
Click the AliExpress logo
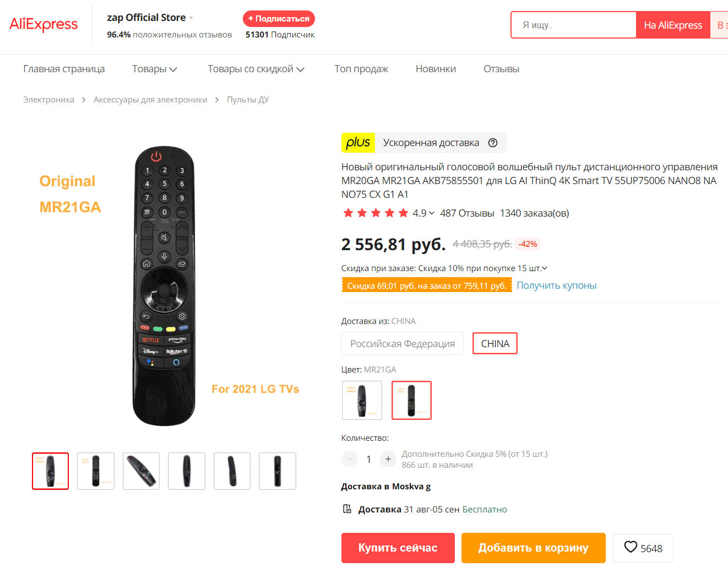pyautogui.click(x=44, y=25)
